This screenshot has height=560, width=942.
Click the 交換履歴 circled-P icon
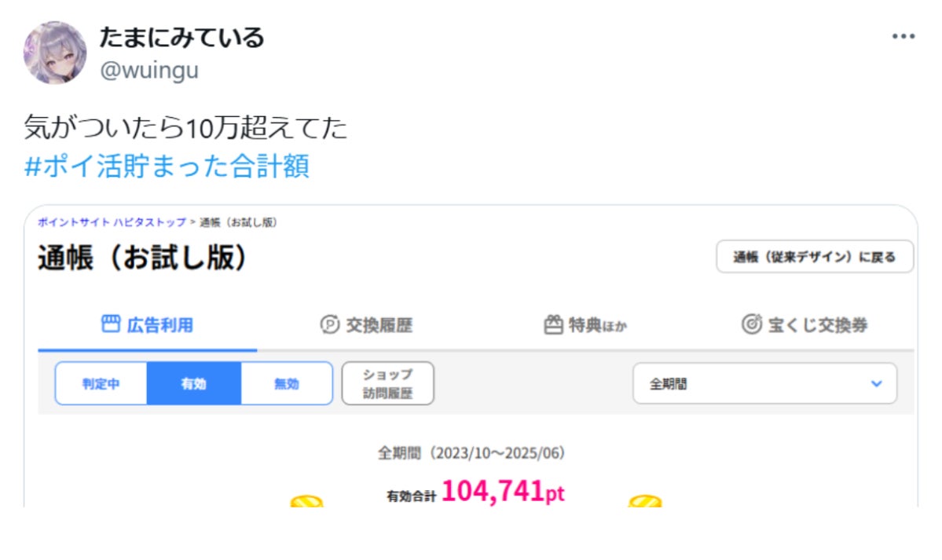coord(329,324)
